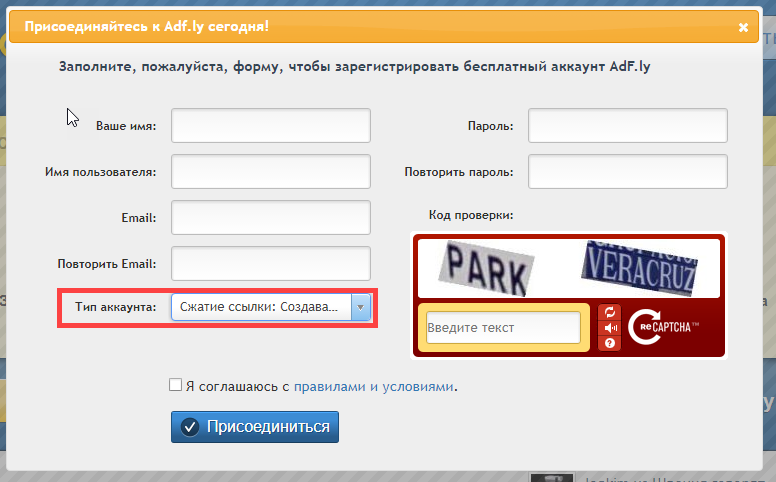Click checkmark icon on Присоединиться button
This screenshot has height=482, width=776.
click(190, 427)
